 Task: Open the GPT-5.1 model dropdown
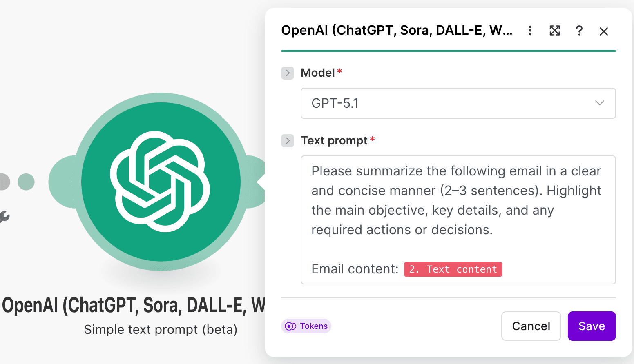tap(599, 103)
